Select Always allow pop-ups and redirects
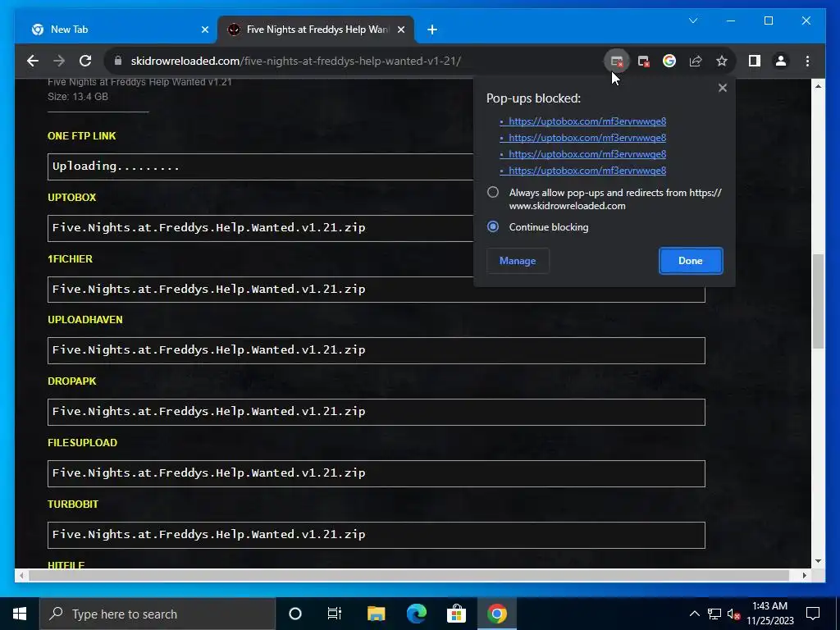Image resolution: width=840 pixels, height=630 pixels. click(x=493, y=192)
